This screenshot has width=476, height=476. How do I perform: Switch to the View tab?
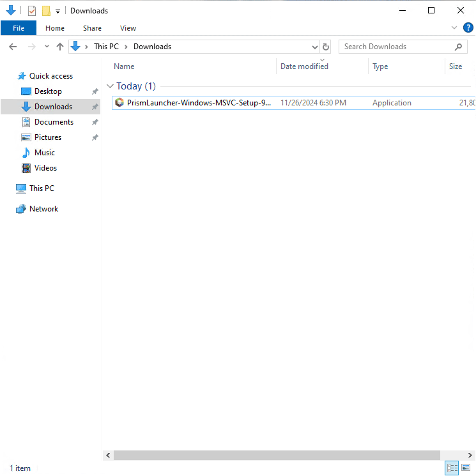128,28
